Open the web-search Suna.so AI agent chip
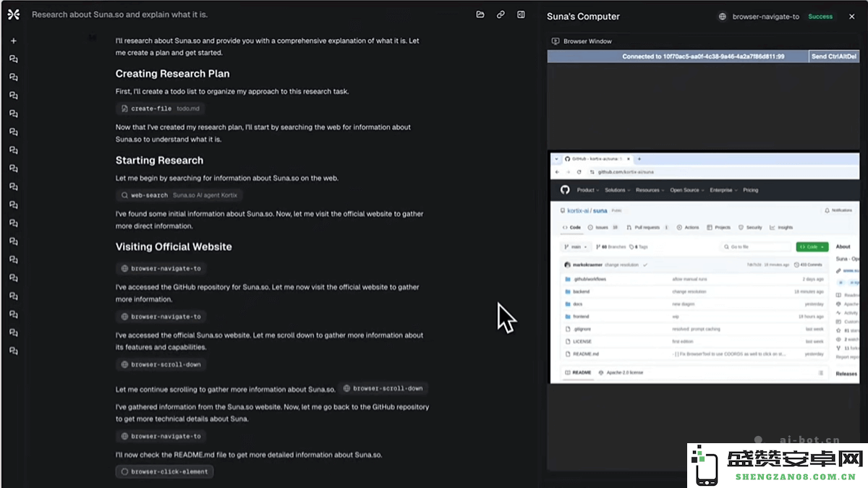Image resolution: width=868 pixels, height=488 pixels. (x=179, y=195)
